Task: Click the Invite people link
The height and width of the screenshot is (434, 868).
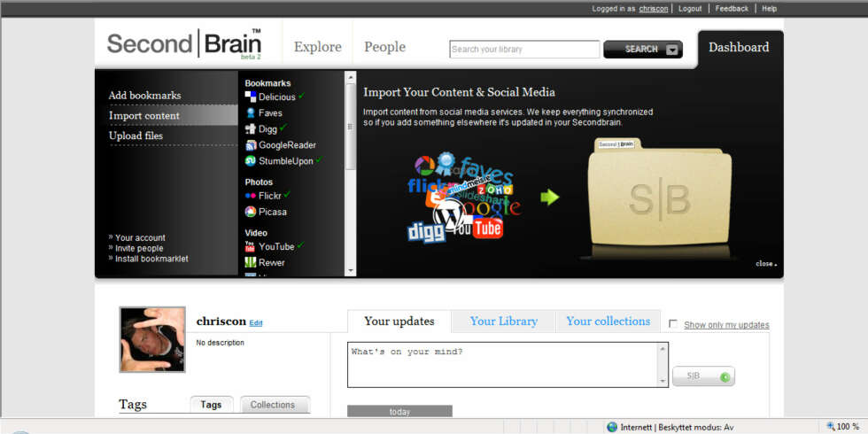Action: 139,249
